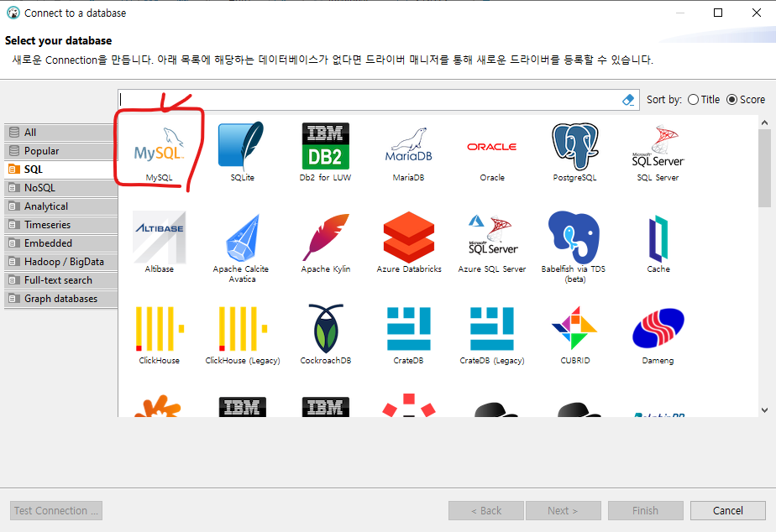The width and height of the screenshot is (776, 532).
Task: Select the CrateDB (Legacy) driver
Action: [x=492, y=329]
